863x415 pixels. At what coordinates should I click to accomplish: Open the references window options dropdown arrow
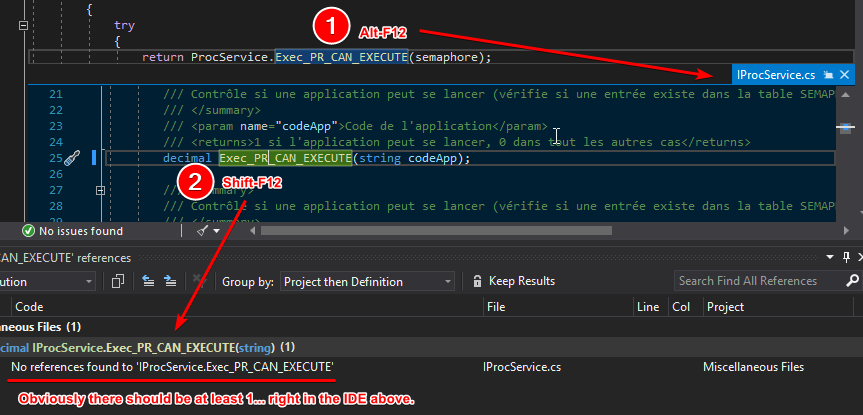click(x=830, y=257)
